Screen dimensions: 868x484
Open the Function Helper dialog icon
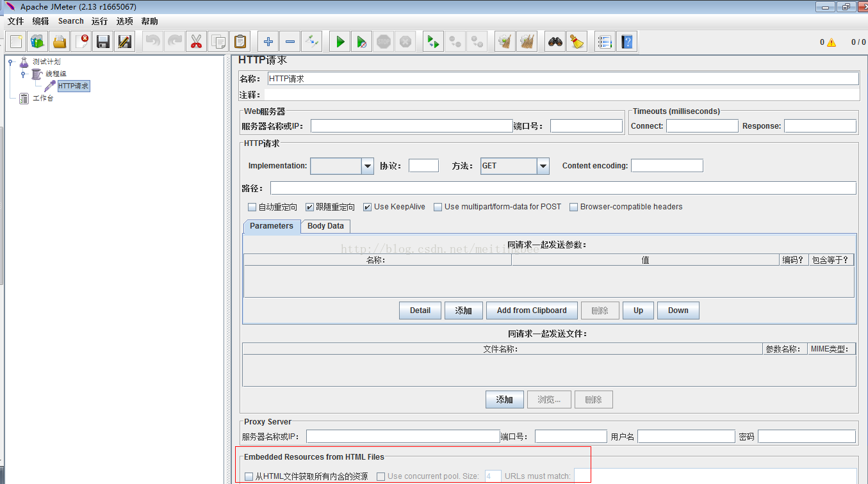click(x=605, y=42)
